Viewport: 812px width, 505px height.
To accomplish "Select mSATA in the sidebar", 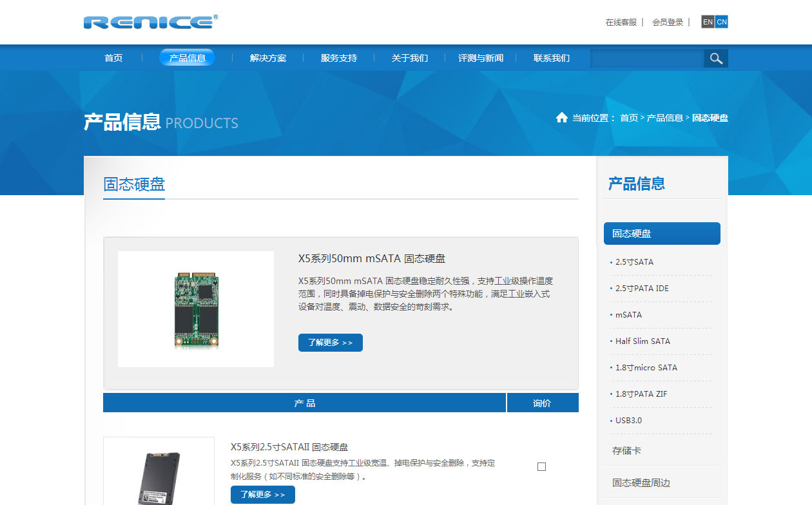I will [x=628, y=315].
